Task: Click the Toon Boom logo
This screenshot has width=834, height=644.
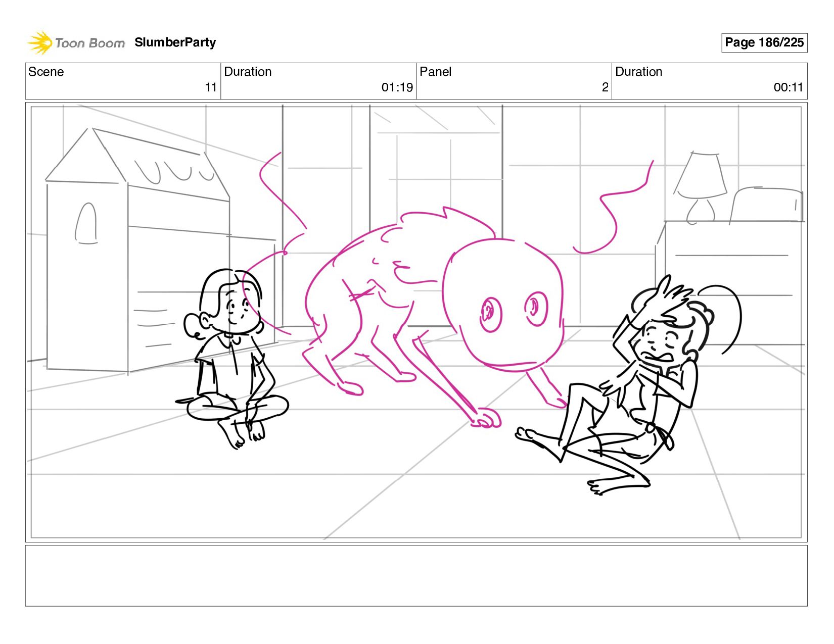Action: pyautogui.click(x=76, y=43)
